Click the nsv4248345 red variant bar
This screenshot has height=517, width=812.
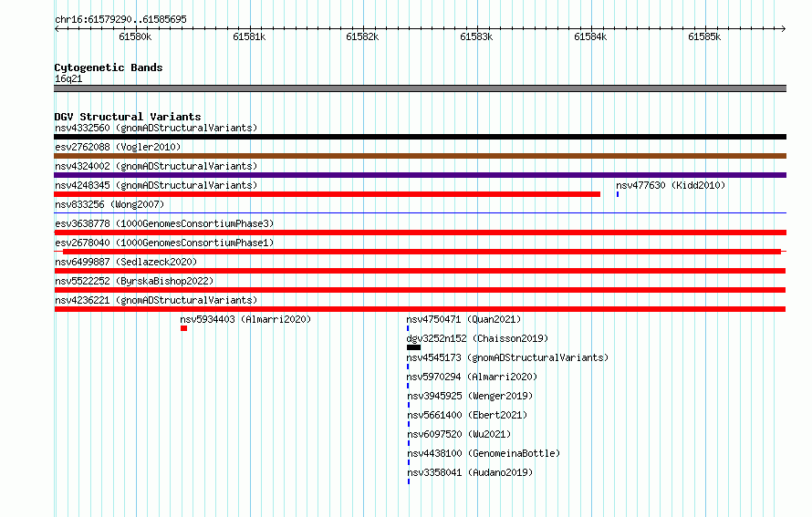pyautogui.click(x=328, y=194)
